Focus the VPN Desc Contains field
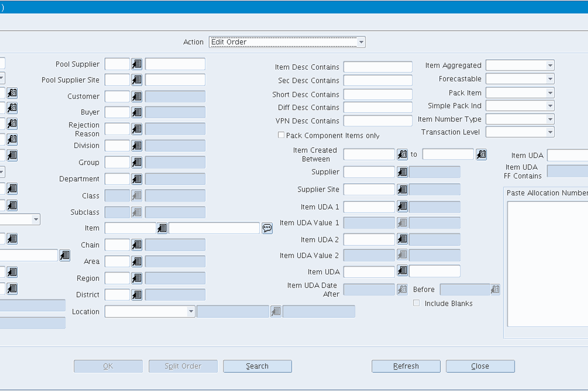Viewport: 588px width, 392px height. [x=378, y=121]
